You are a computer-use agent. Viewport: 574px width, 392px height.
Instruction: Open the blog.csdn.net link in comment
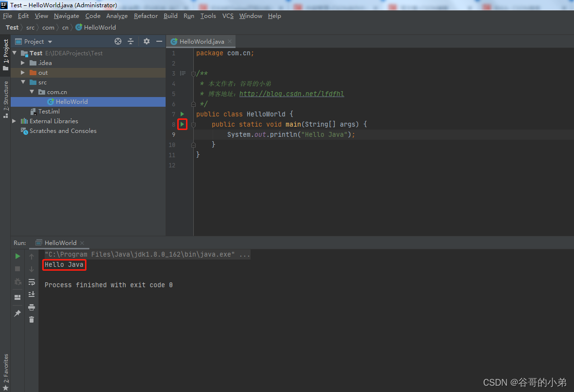(292, 94)
